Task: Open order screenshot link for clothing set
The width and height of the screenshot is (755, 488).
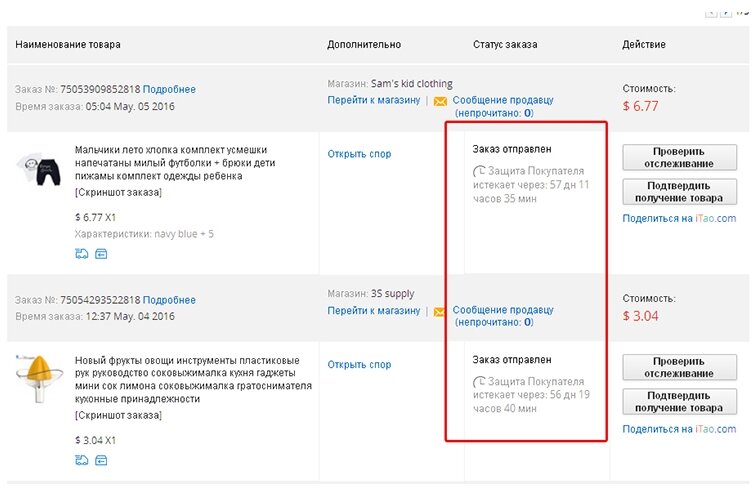Action: point(118,192)
